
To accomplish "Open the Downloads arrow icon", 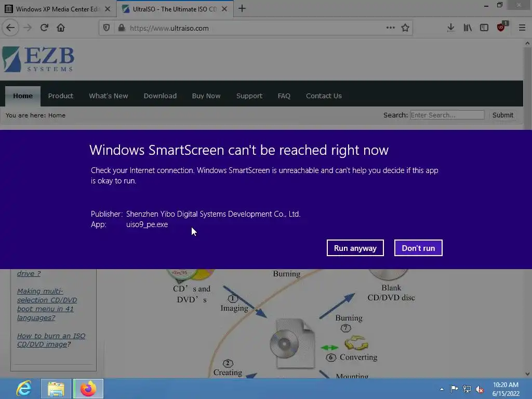I will click(x=450, y=28).
